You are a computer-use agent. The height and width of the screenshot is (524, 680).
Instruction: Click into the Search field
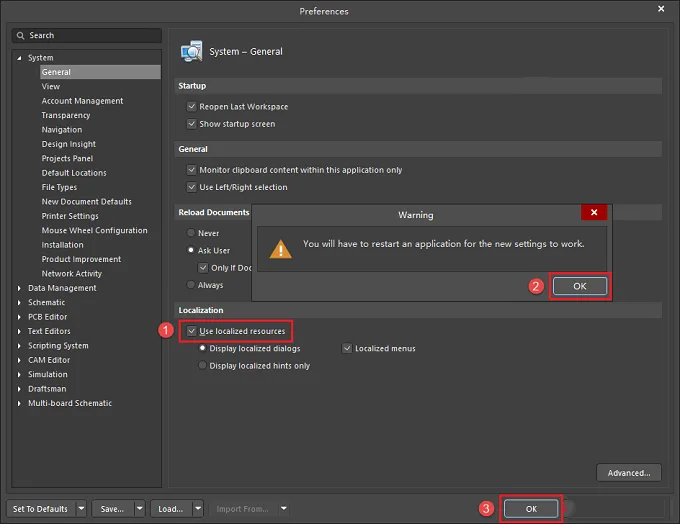(x=87, y=36)
